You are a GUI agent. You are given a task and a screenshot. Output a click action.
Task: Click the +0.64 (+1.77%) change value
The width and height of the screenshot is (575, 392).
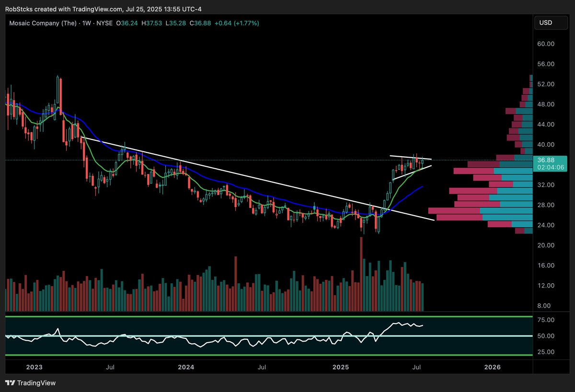237,23
